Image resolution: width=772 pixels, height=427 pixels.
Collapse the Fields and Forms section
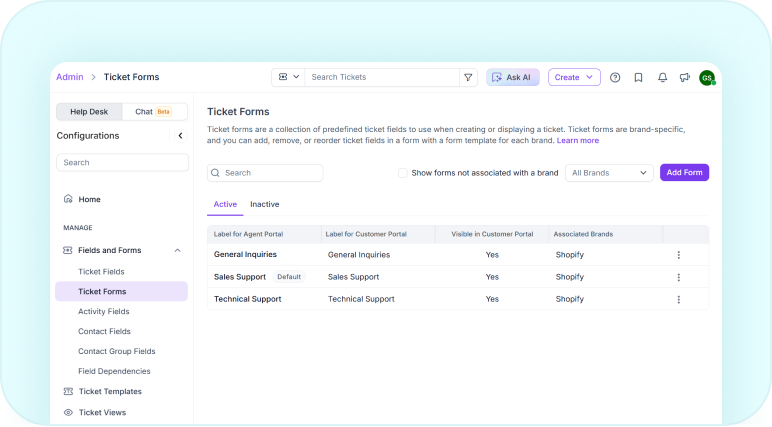click(x=178, y=250)
